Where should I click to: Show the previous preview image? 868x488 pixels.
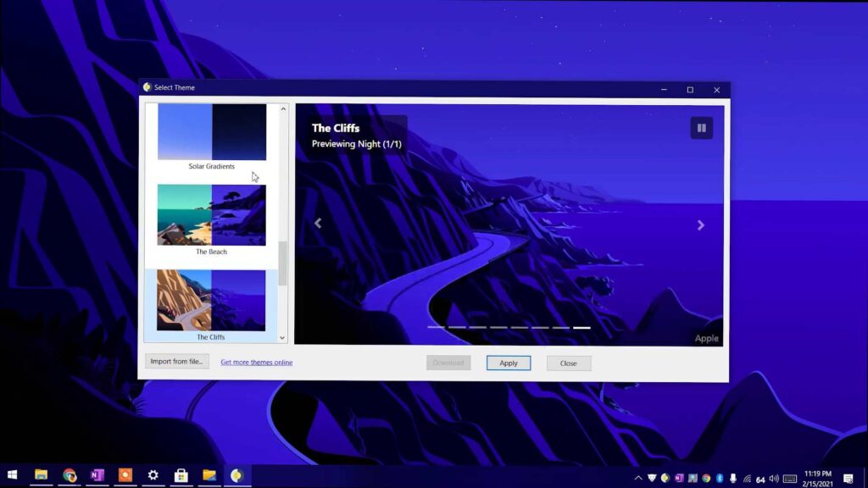(318, 223)
